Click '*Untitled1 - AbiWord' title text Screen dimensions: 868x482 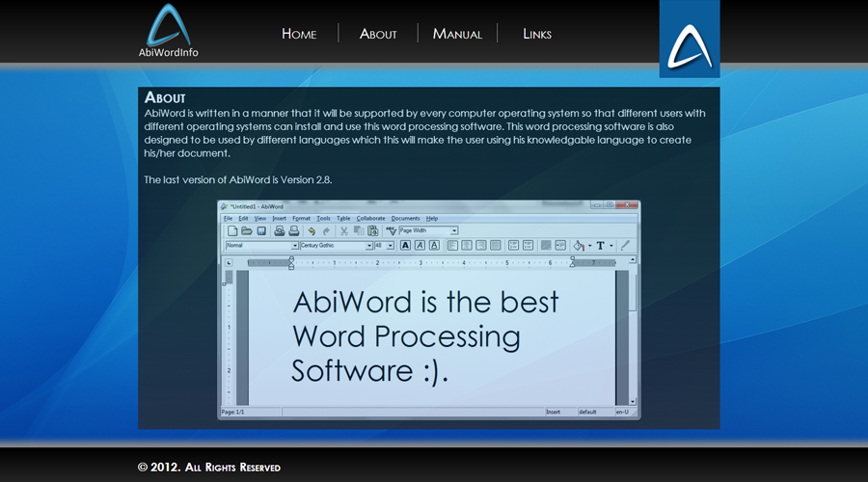(257, 206)
